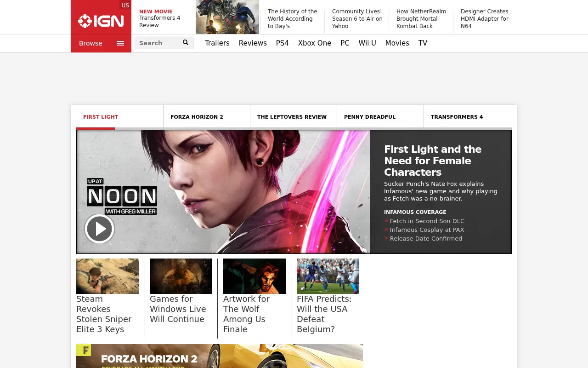Navigate to Xbox One section

point(315,43)
